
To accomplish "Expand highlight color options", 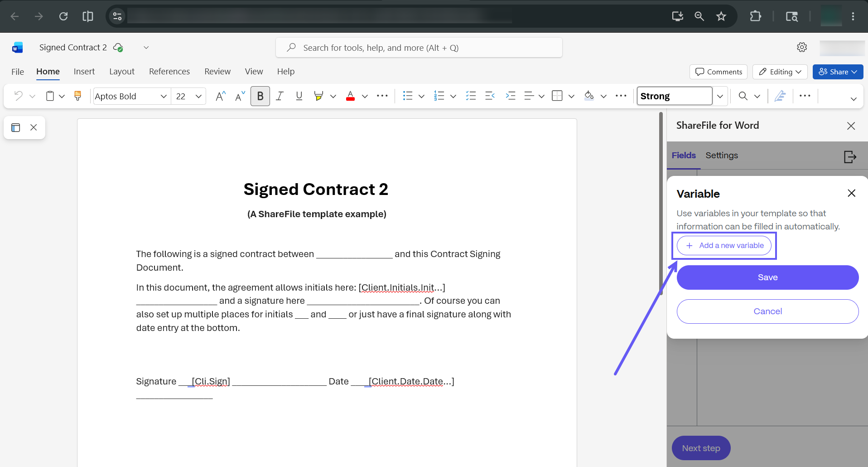I will tap(333, 96).
